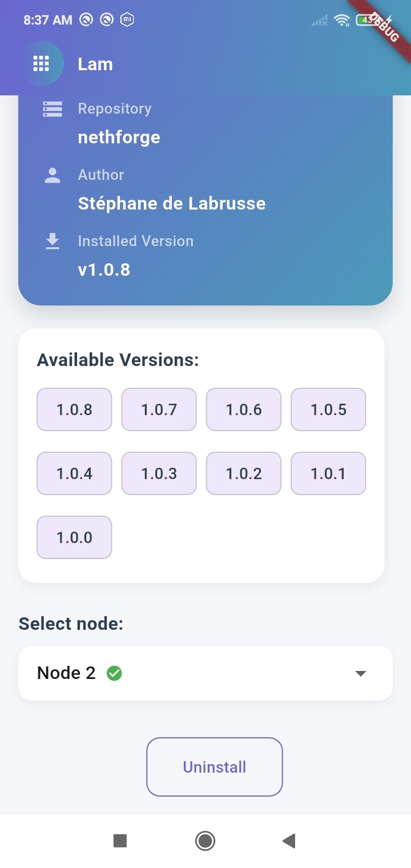Tap the nethforge repository name
411x868 pixels.
point(119,137)
